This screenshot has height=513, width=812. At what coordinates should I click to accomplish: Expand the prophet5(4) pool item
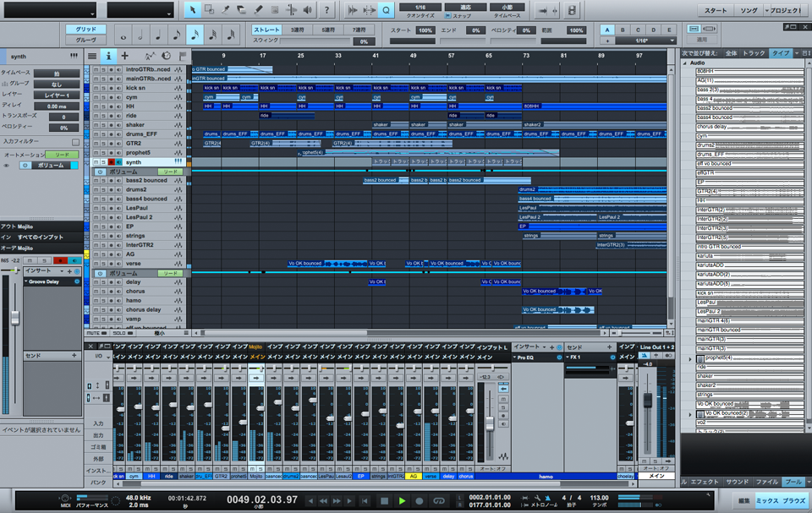pyautogui.click(x=690, y=358)
